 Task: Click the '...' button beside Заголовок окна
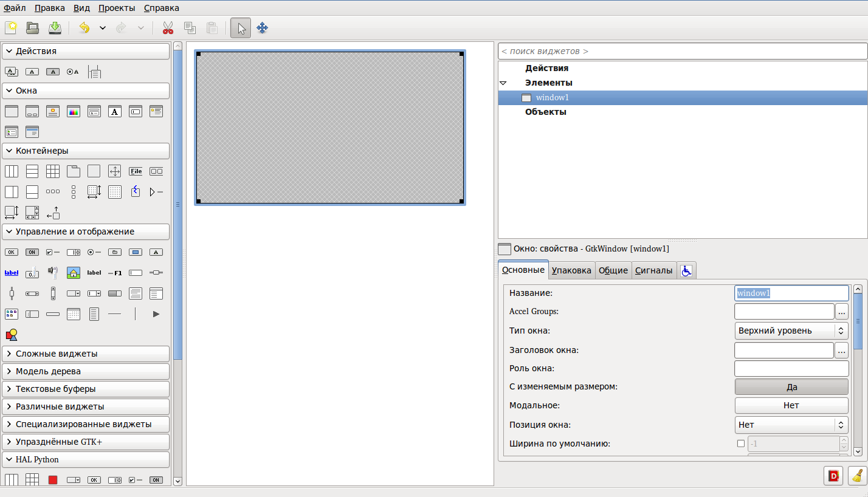[842, 351]
